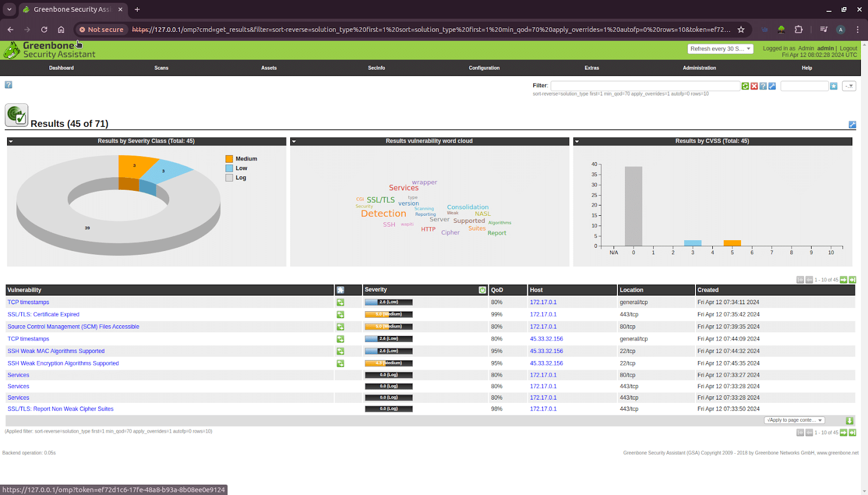Screen dimensions: 868x495
Task: Open the Refresh every 30 S dropdown
Action: pos(720,49)
